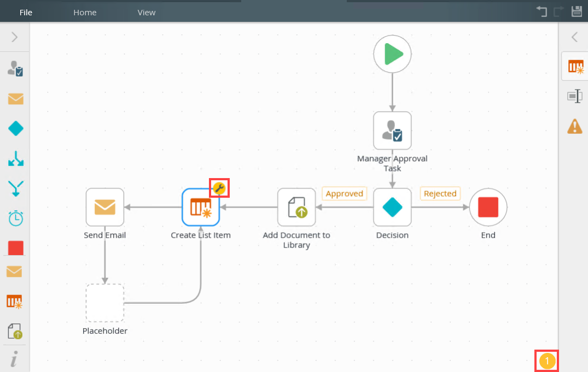The image size is (588, 372).
Task: Click the "Add Document to Library" label
Action: (x=296, y=240)
